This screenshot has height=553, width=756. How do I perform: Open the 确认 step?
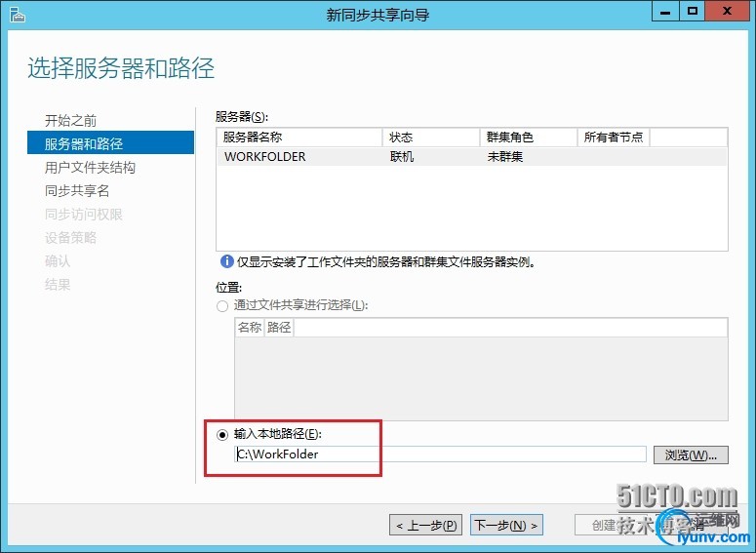58,261
